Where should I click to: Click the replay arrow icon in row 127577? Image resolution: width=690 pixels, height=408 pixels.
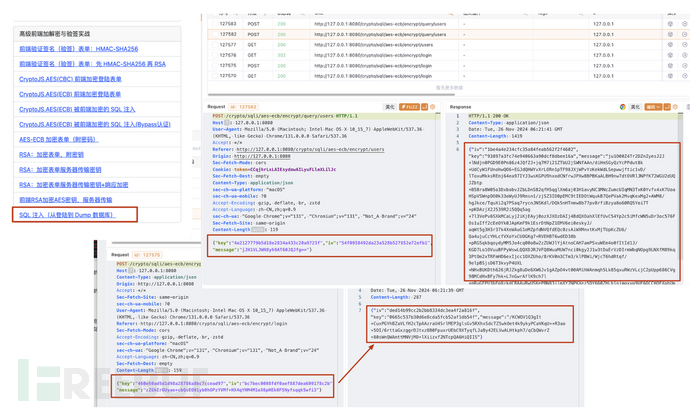[x=684, y=44]
